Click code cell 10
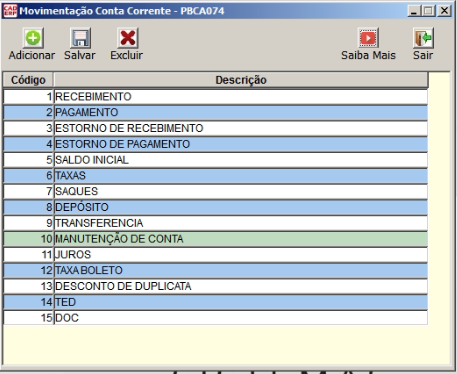The height and width of the screenshot is (374, 457). pos(28,239)
